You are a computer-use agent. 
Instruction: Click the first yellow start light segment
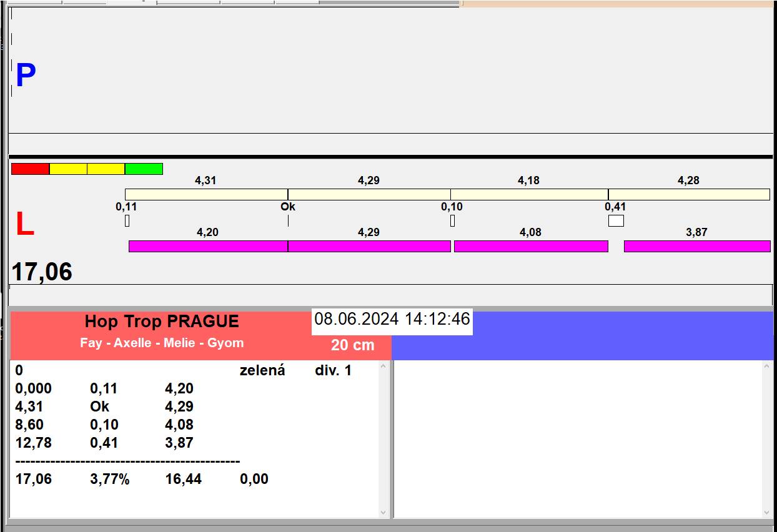click(68, 169)
